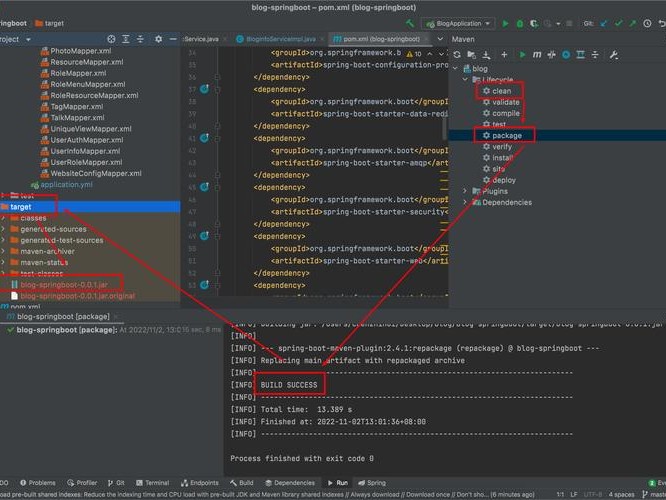Screen dimensions: 666x500
Task: Open Project view selector dropdown
Action: coord(28,40)
